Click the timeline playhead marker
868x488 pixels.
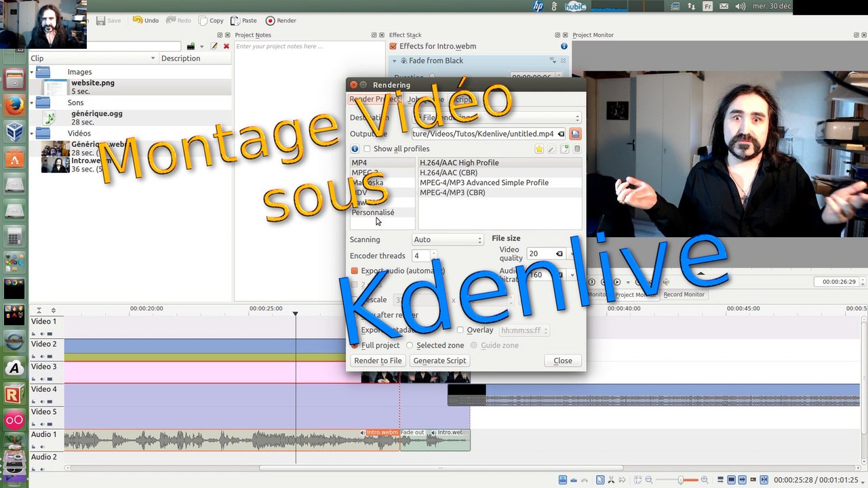[x=295, y=313]
